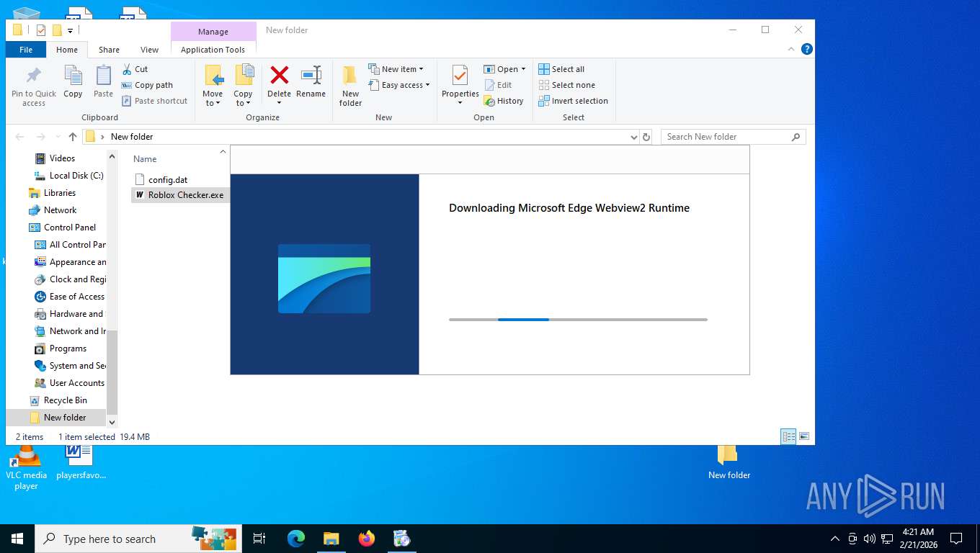
Task: Open the Easy access dropdown
Action: [x=399, y=85]
